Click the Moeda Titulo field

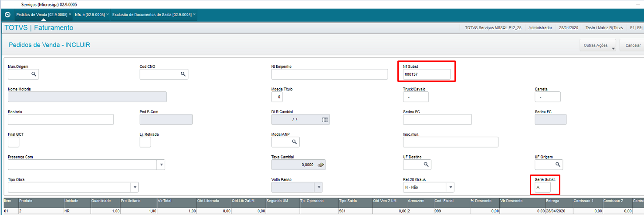tap(277, 97)
